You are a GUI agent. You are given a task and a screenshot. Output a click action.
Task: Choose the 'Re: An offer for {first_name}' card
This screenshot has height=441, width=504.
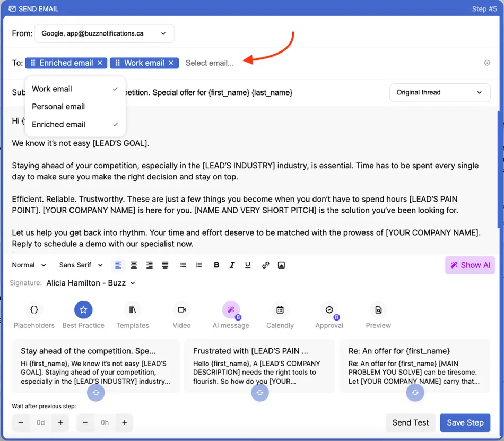click(x=415, y=366)
